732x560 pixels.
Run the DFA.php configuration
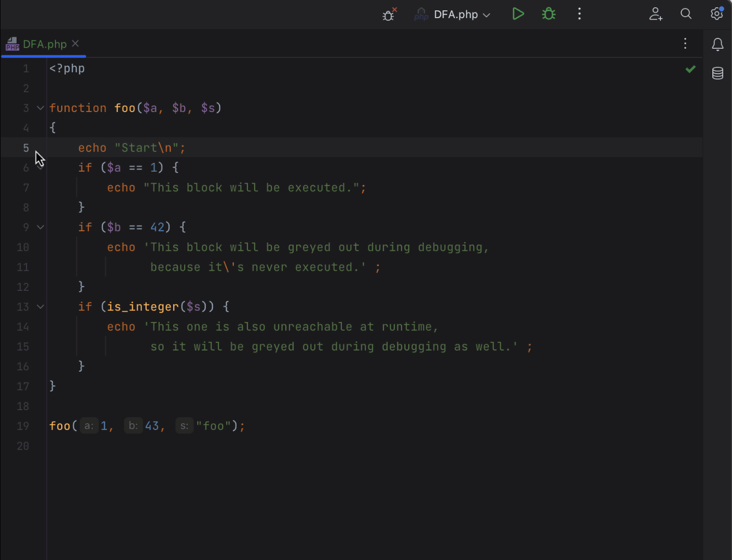[x=518, y=14]
